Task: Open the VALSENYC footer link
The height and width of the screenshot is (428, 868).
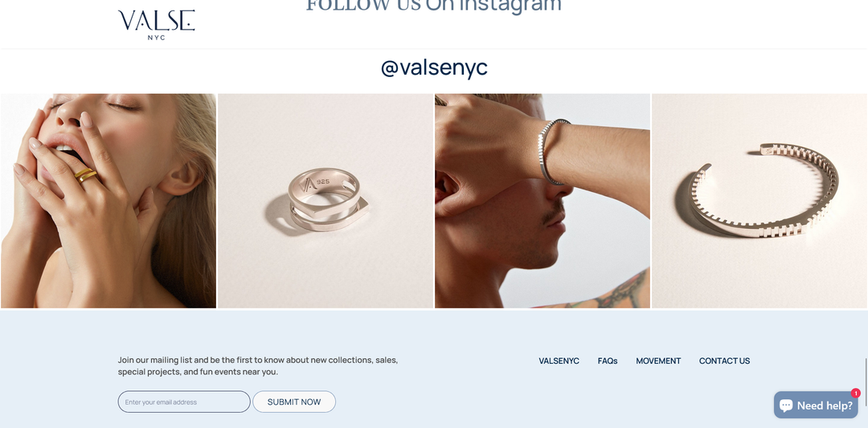Action: (559, 361)
